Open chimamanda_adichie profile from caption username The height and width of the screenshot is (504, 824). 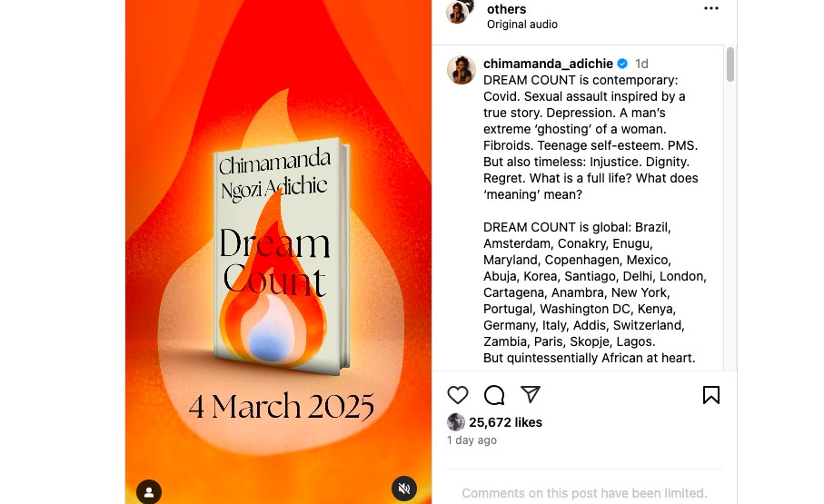click(x=548, y=64)
